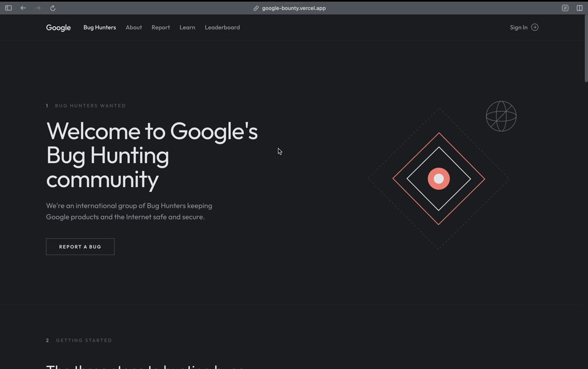Viewport: 588px width, 369px height.
Task: Open the Report nav link
Action: click(161, 27)
